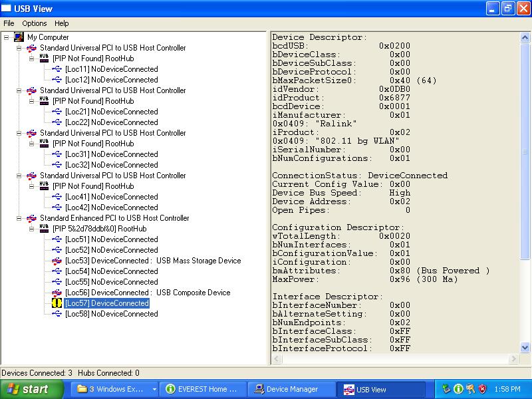Collapse the RootHub containing Loc21

[x=31, y=101]
